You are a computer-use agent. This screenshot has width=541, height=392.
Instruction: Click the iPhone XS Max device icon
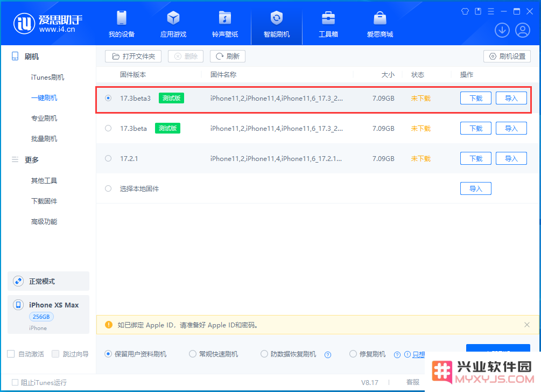click(x=18, y=305)
